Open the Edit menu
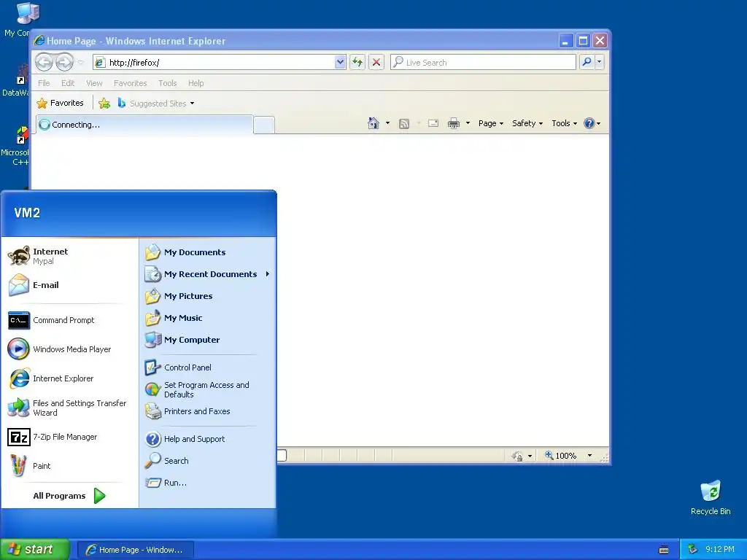The image size is (747, 560). (68, 83)
